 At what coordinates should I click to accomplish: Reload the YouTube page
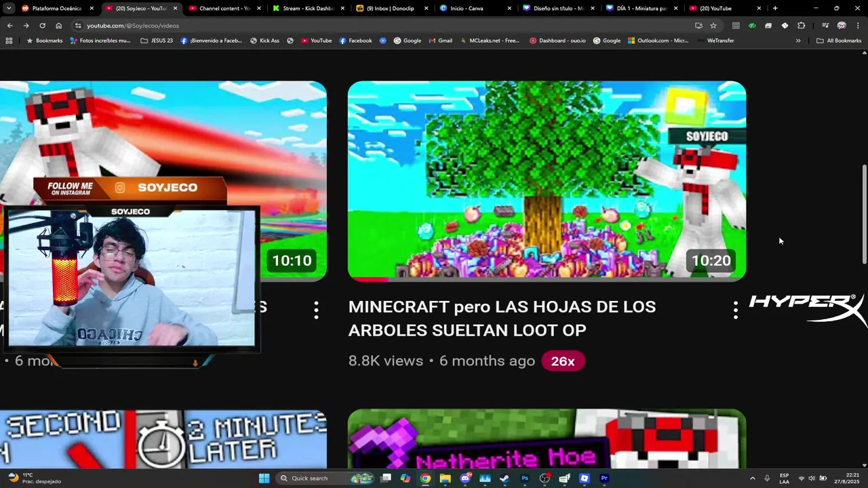[x=42, y=25]
